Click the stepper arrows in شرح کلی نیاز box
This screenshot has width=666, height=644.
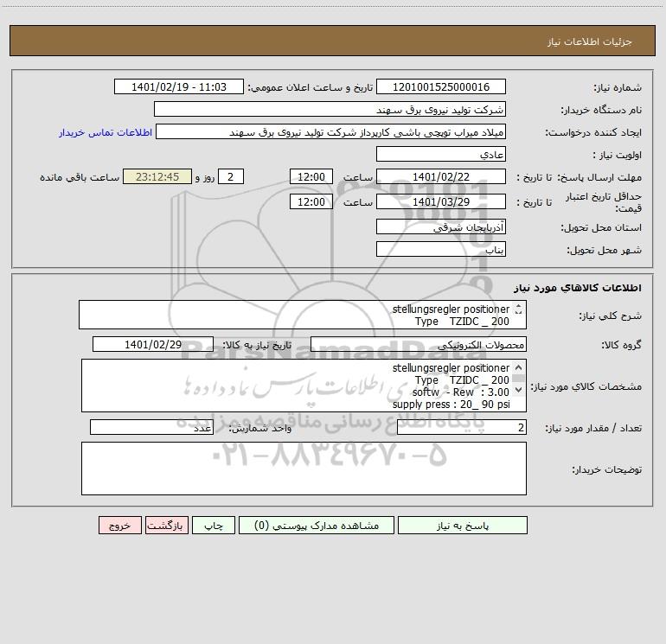(518, 309)
